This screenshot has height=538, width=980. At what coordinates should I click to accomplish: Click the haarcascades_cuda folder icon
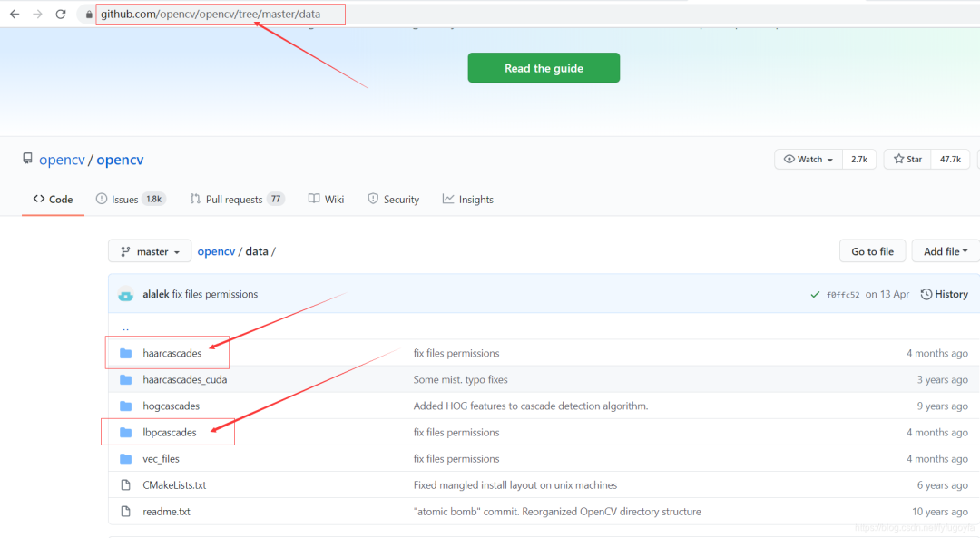tap(125, 379)
